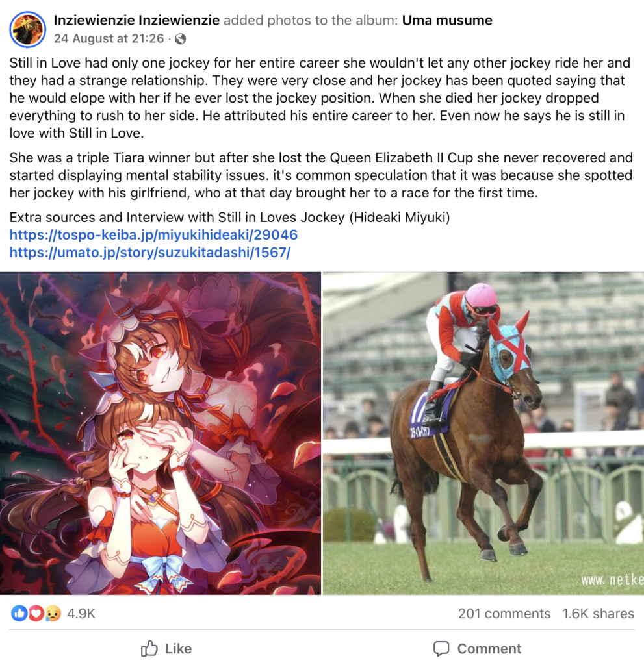This screenshot has height=665, width=644.
Task: Click Comment to write a reply
Action: click(x=477, y=649)
